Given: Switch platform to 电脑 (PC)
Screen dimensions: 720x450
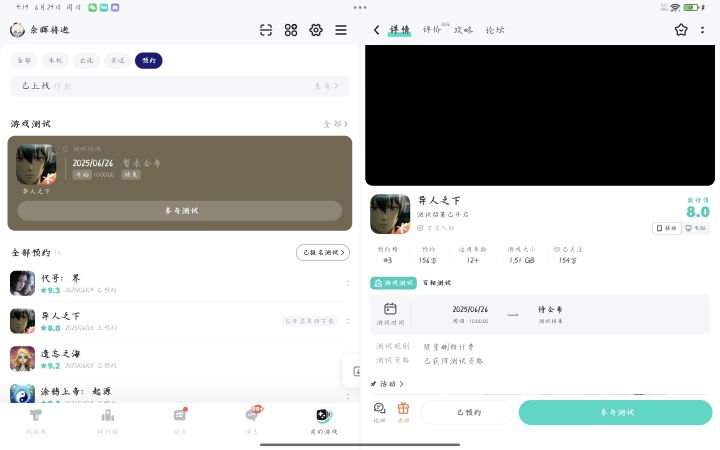Looking at the screenshot, I should 695,228.
